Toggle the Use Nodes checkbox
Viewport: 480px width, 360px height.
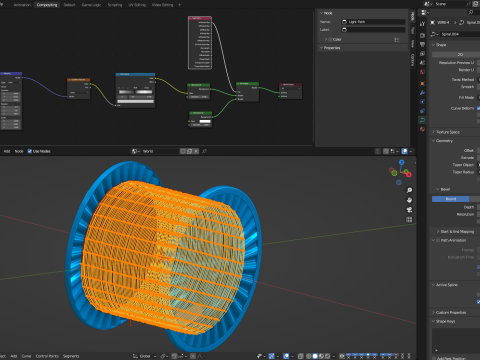30,151
